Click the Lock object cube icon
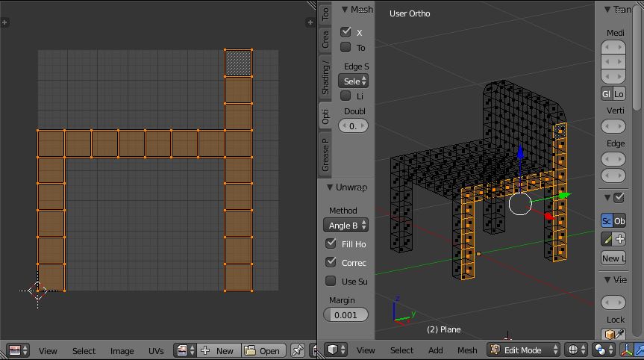Image resolution: width=644 pixels, height=360 pixels. coord(610,334)
